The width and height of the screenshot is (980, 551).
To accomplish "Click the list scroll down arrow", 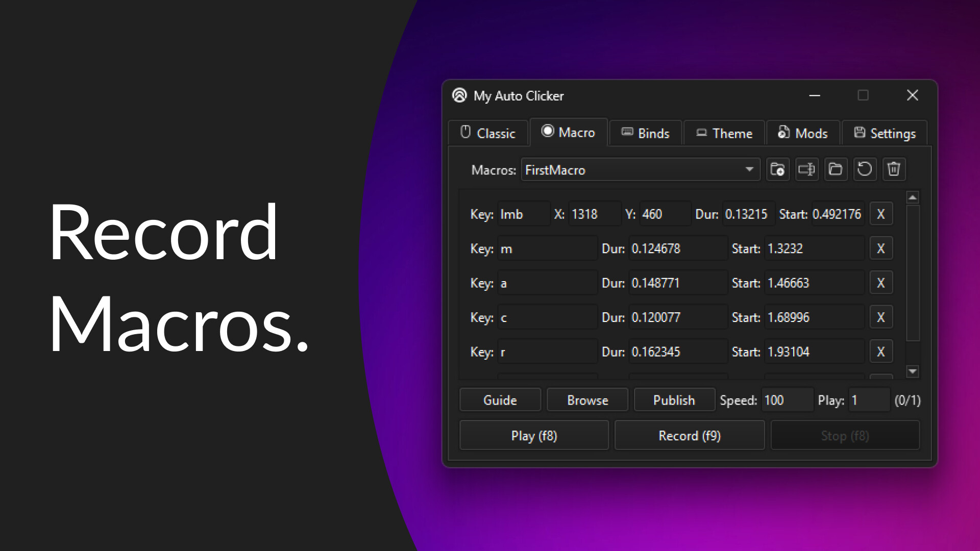I will pyautogui.click(x=913, y=371).
